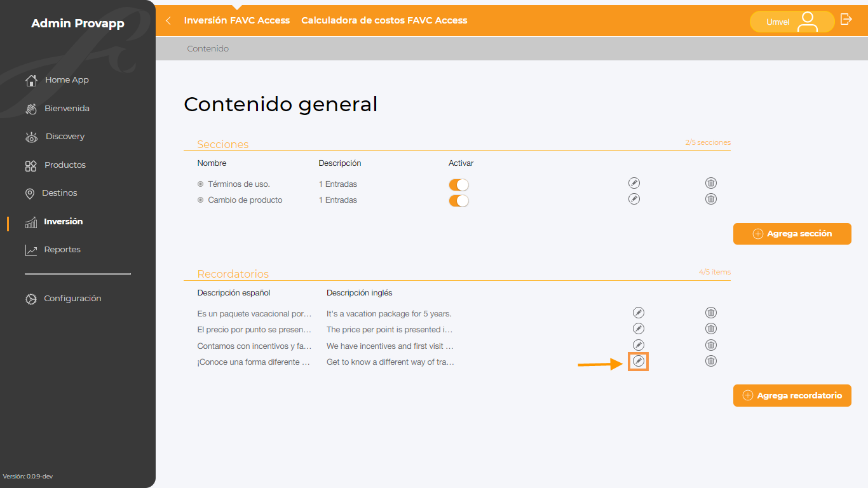The height and width of the screenshot is (488, 868).
Task: Click the 'The price per point is presented' text
Action: click(x=390, y=330)
